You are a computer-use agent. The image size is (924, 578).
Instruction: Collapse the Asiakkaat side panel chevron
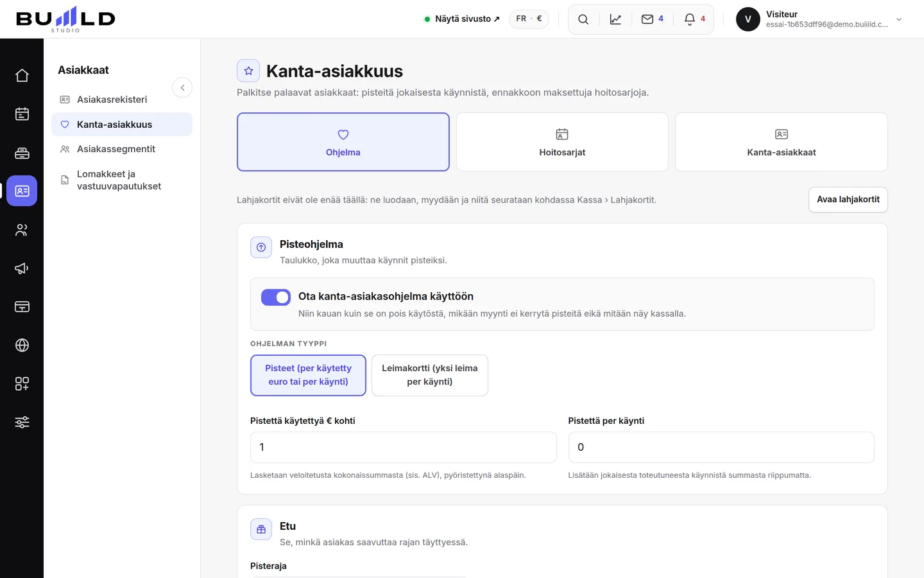(182, 87)
